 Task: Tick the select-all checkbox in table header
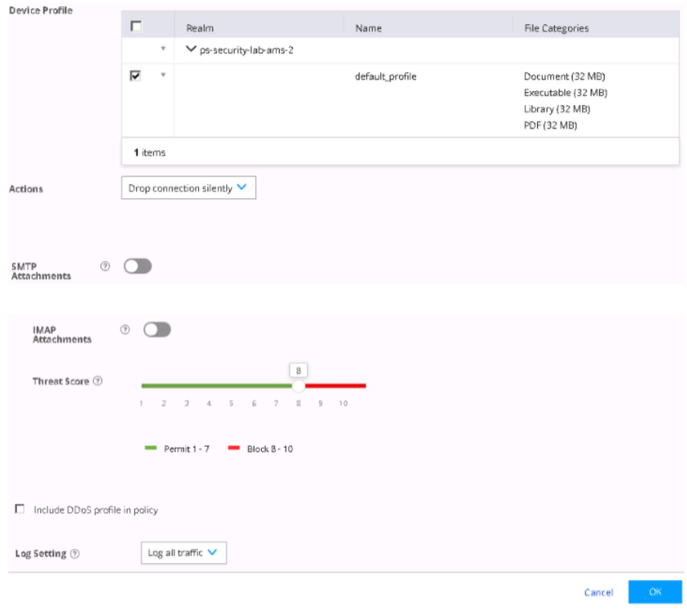point(136,26)
